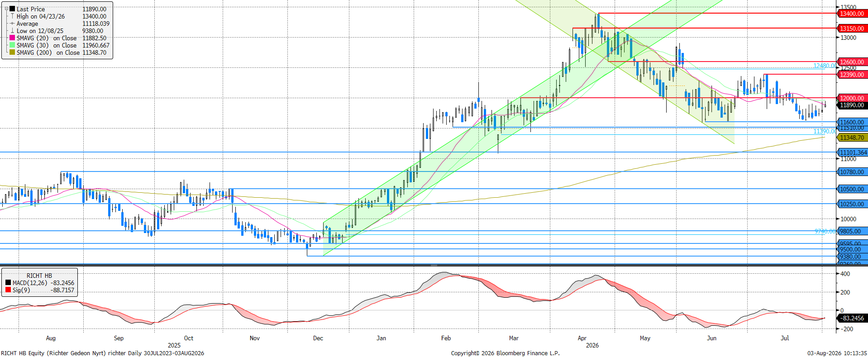Collapse the Last Price legend tree

click(x=6, y=9)
